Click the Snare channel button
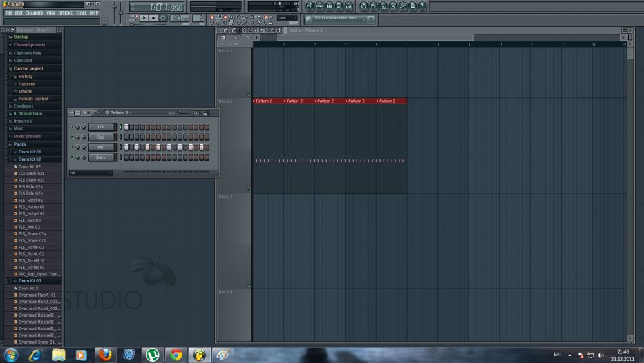644x363 pixels. tap(100, 157)
